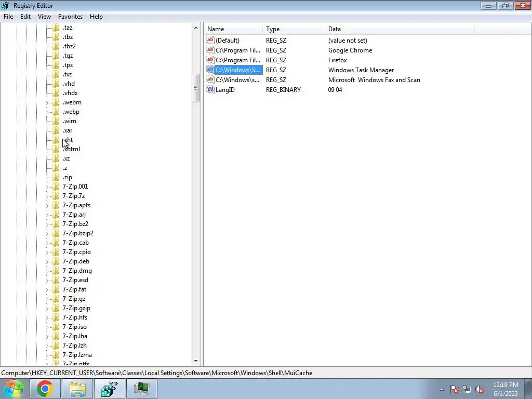This screenshot has width=532, height=399.
Task: Click the .wim folder icon
Action: [56, 121]
